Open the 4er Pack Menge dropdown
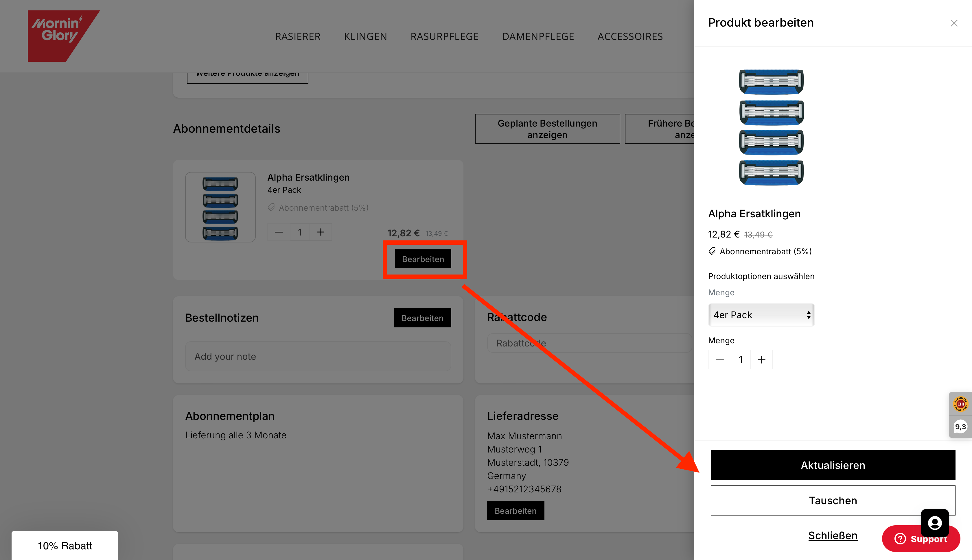 [761, 315]
